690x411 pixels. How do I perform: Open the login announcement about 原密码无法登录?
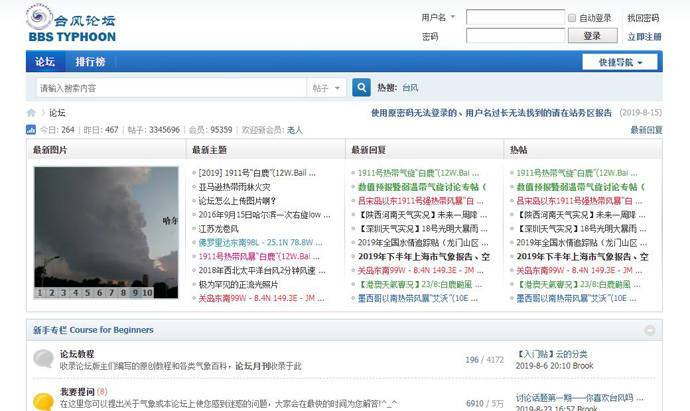click(491, 113)
